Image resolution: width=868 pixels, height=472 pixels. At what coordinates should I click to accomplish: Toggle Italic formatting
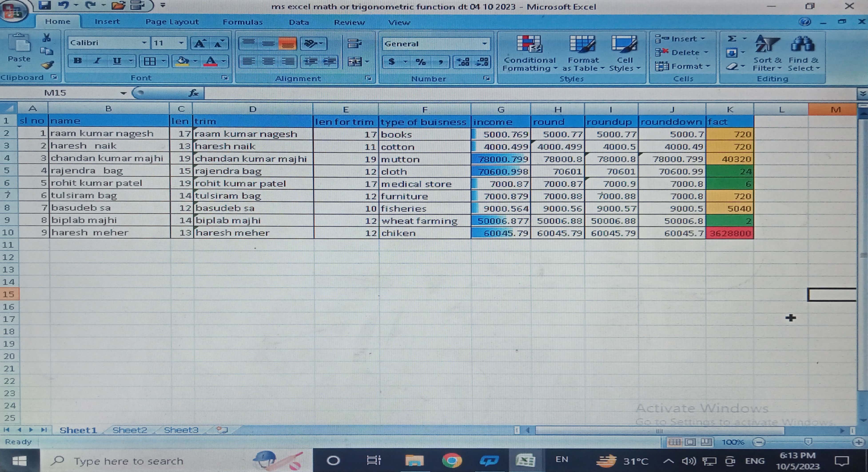tap(97, 61)
